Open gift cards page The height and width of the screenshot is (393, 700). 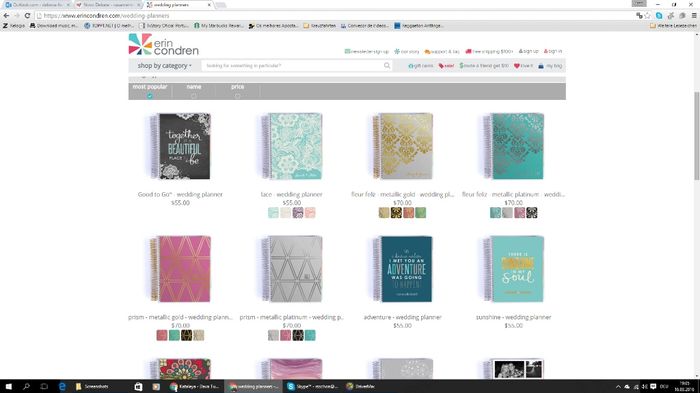(421, 66)
